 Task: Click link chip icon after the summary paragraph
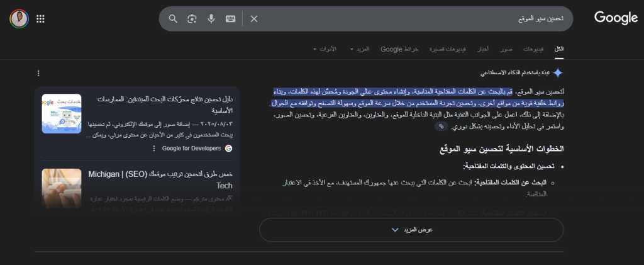coord(441,127)
